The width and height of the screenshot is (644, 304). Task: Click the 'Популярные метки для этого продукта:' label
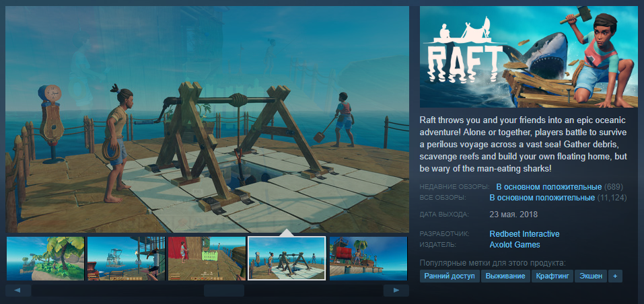coord(493,263)
